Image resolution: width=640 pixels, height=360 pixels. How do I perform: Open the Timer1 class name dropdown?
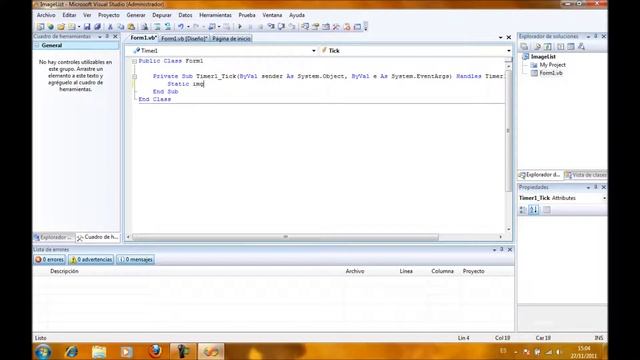pos(313,51)
